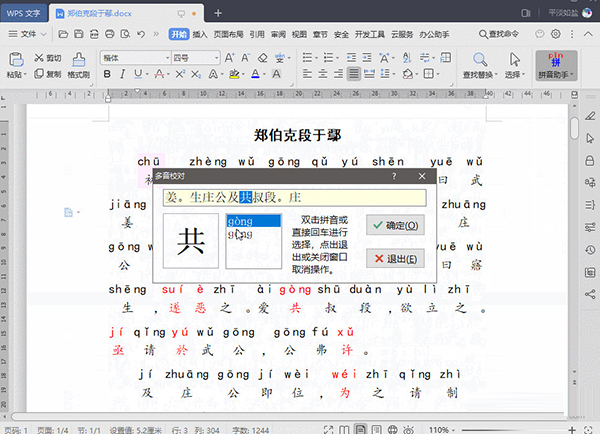600x434 pixels.
Task: Click the sentence text field in 多音校对 dialog
Action: click(x=295, y=198)
